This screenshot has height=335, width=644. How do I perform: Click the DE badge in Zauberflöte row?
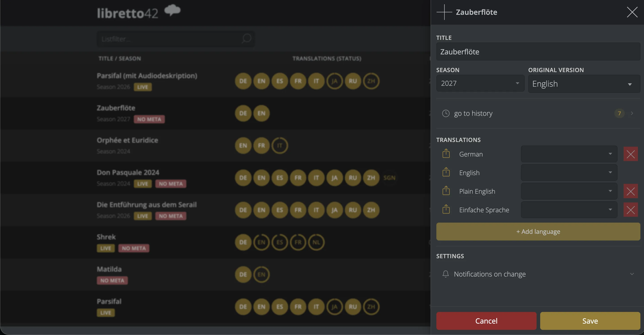(x=243, y=113)
